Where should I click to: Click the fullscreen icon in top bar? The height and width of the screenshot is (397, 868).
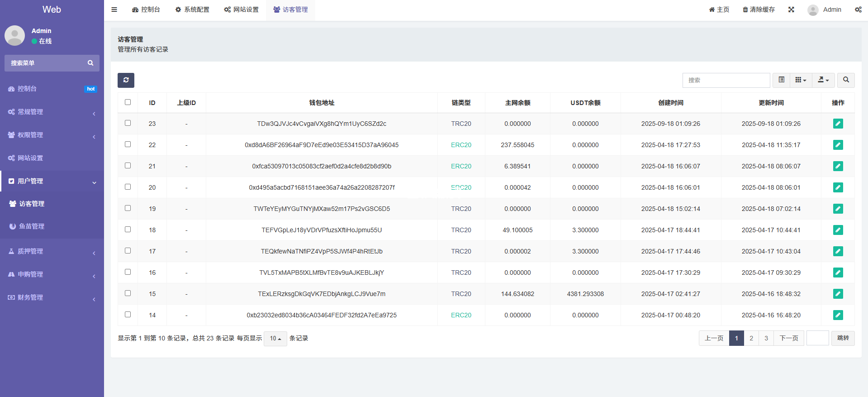(x=791, y=10)
